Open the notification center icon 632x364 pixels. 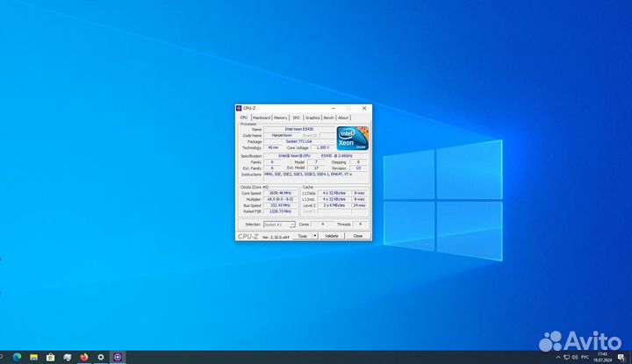pyautogui.click(x=622, y=358)
